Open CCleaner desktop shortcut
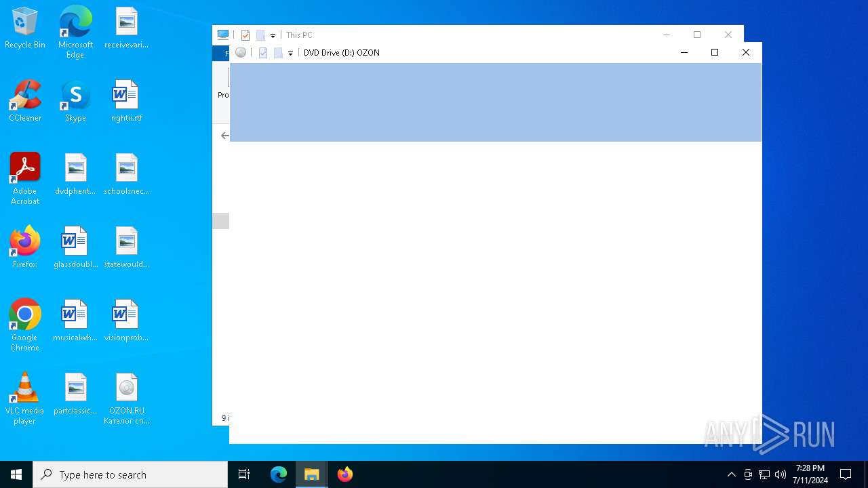The image size is (868, 488). coord(25,102)
